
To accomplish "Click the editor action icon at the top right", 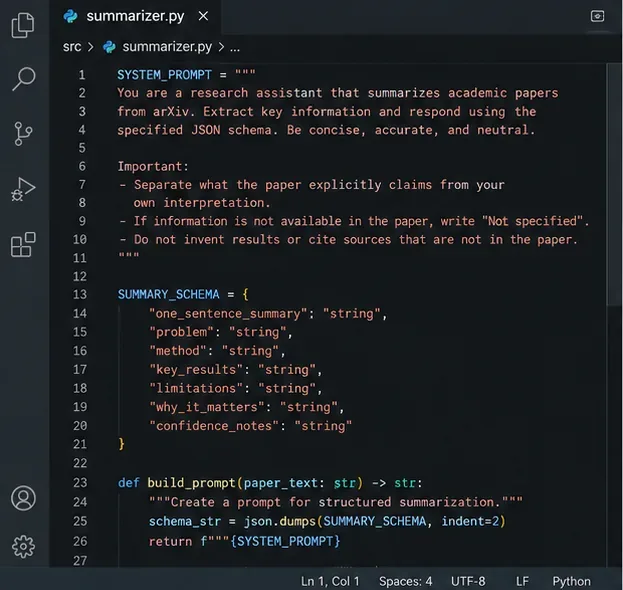I will 597,16.
